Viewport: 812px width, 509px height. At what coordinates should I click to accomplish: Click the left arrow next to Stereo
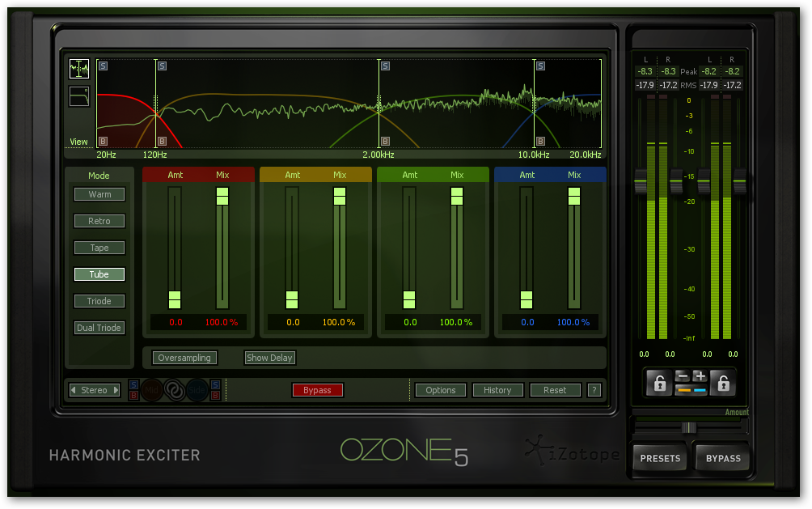coord(74,390)
